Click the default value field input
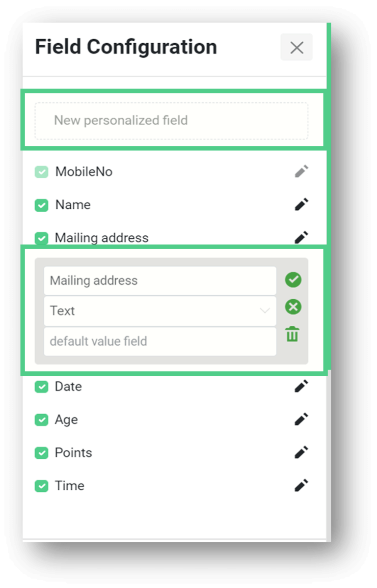This screenshot has width=377, height=588. (160, 341)
